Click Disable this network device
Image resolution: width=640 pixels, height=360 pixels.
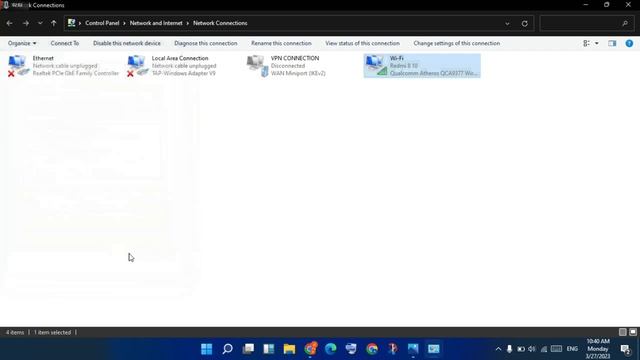[x=127, y=43]
